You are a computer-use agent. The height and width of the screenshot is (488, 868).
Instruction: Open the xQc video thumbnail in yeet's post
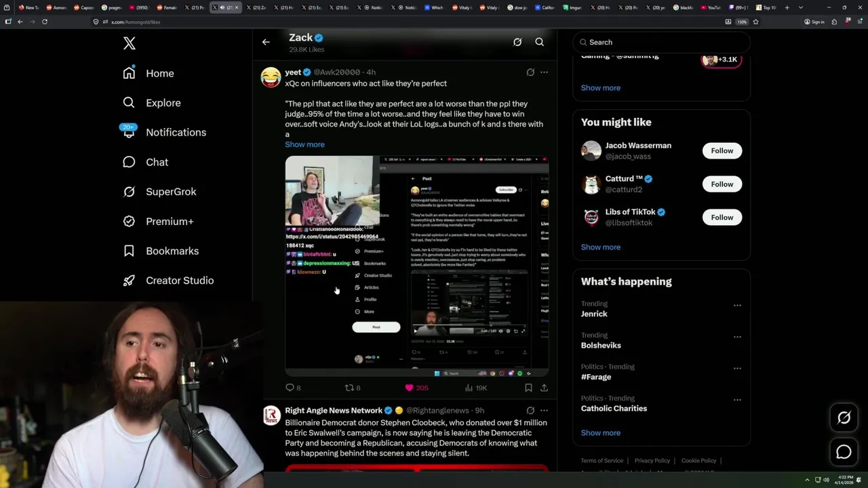pyautogui.click(x=416, y=266)
